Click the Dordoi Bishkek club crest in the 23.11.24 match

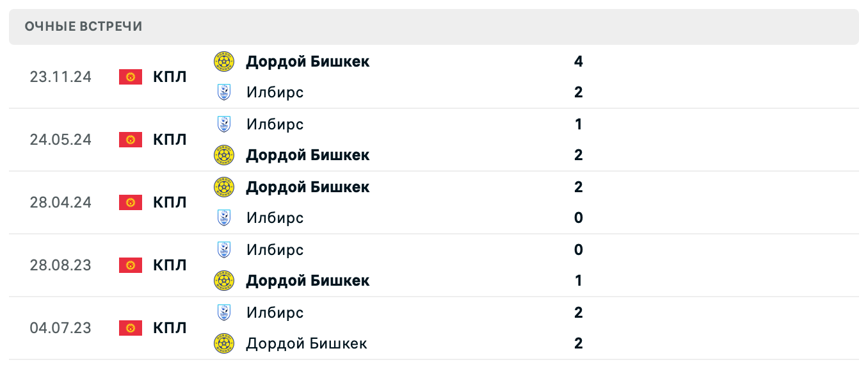(x=225, y=61)
